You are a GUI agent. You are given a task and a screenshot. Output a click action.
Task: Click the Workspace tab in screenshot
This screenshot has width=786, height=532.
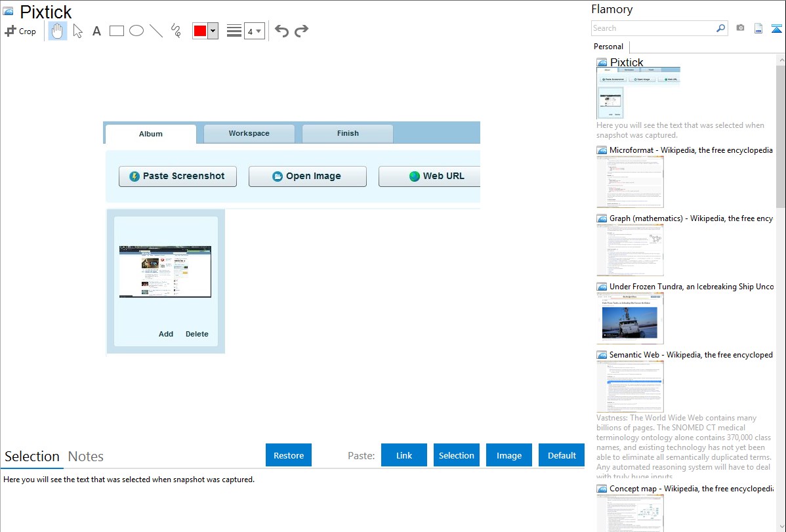[x=249, y=133]
